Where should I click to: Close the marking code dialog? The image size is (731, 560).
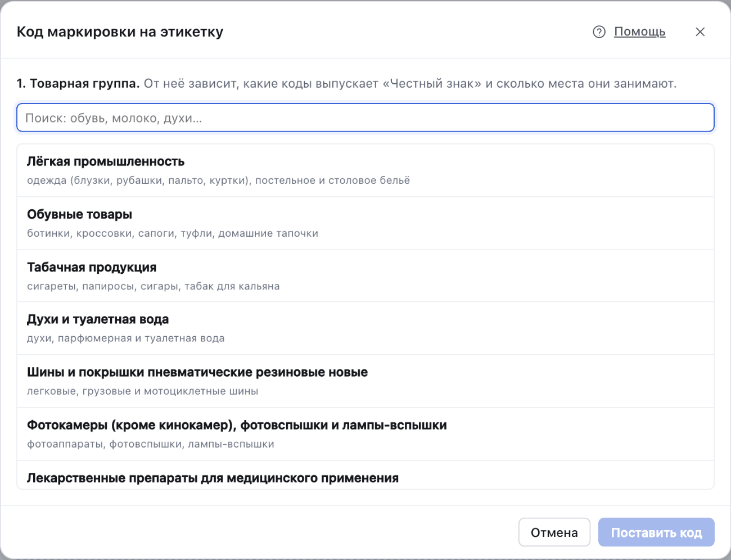pyautogui.click(x=700, y=32)
